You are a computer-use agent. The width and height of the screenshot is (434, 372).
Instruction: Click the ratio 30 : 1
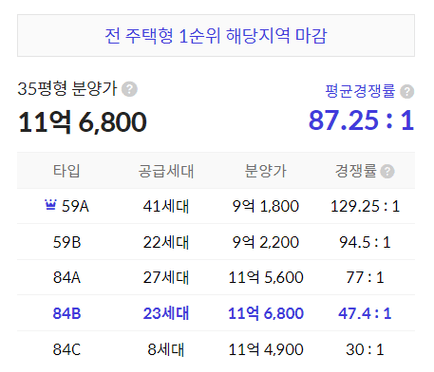click(x=365, y=350)
